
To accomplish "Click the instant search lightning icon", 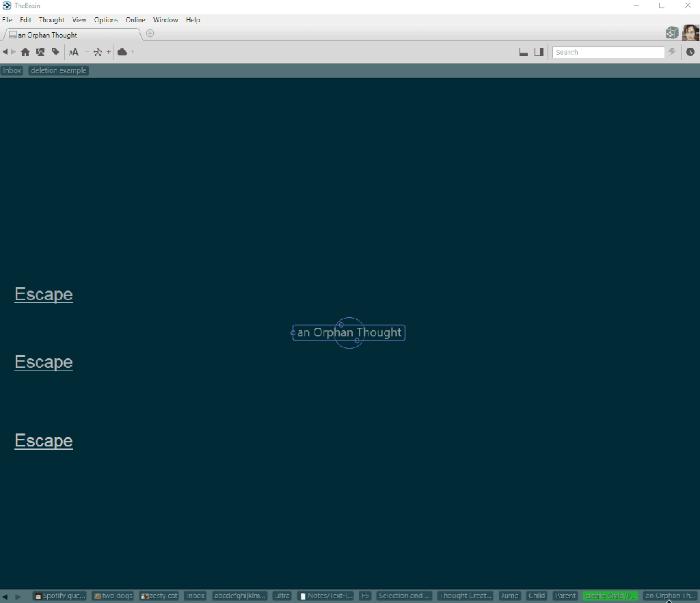I will [x=673, y=52].
